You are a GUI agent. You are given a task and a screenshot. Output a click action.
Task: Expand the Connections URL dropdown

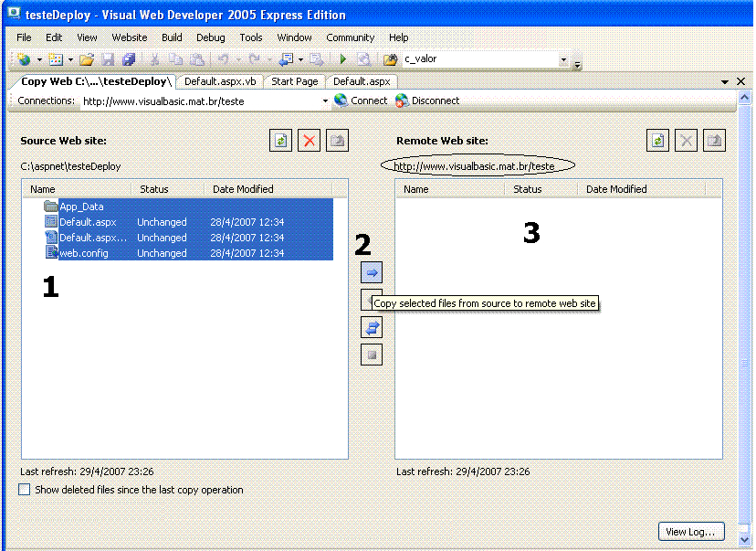325,101
